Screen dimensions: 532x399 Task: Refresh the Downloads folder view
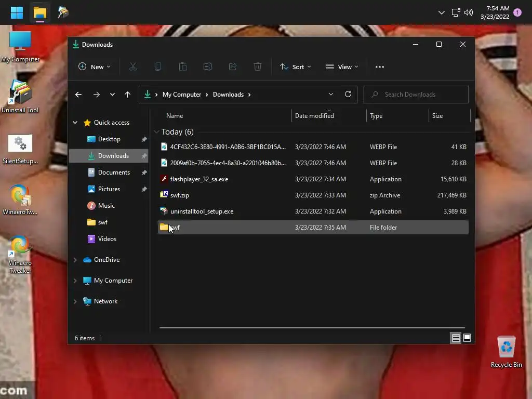pos(348,95)
